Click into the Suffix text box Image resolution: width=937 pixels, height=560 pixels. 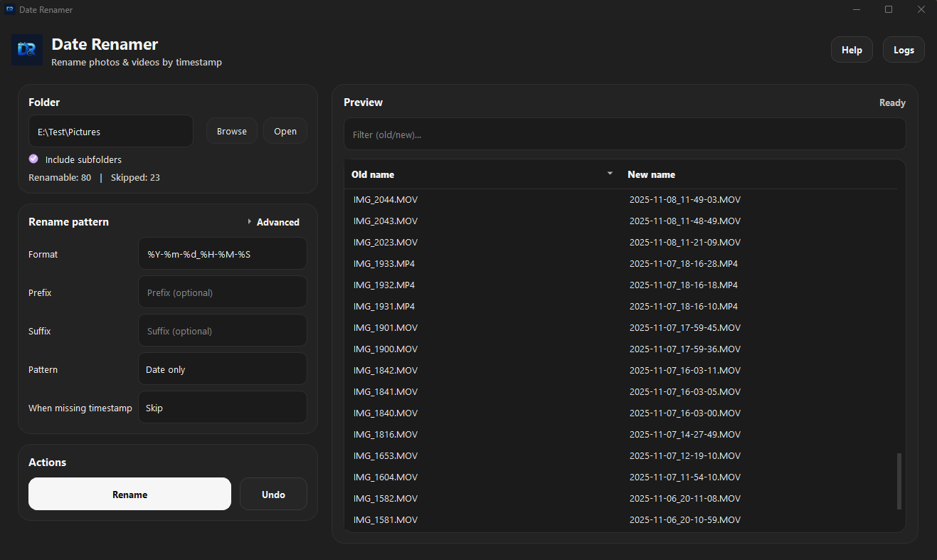coord(222,331)
